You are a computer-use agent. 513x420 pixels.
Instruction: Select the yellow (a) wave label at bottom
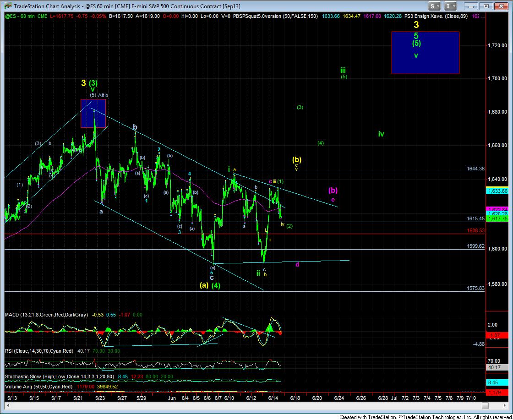tap(204, 285)
